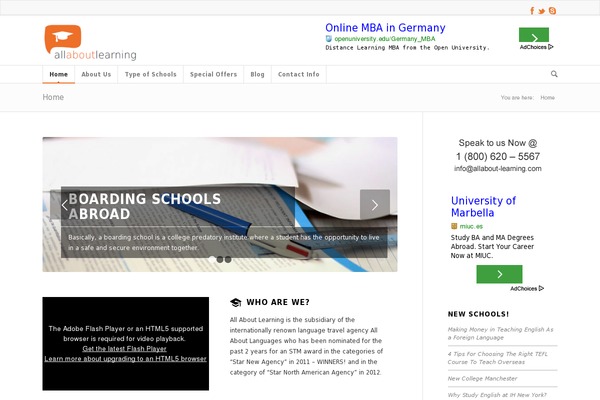Click AdChoices under the Marbella ad
Image resolution: width=600 pixels, height=400 pixels.
[527, 289]
